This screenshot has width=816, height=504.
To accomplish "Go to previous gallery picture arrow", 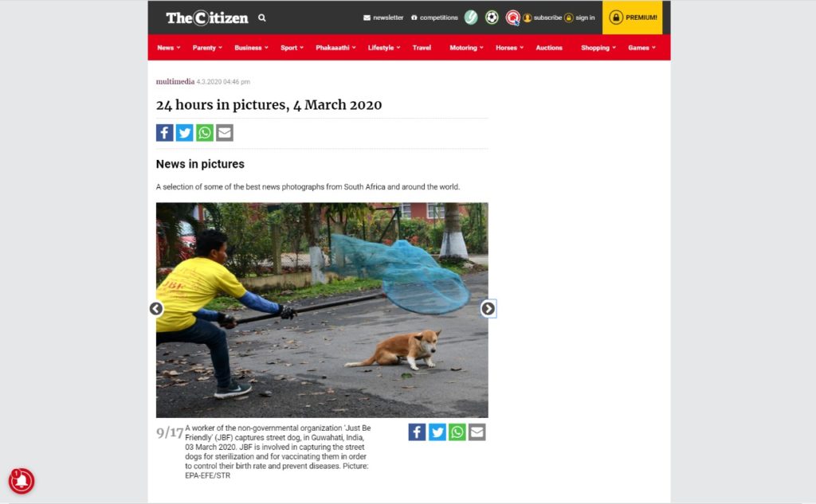I will (x=156, y=309).
